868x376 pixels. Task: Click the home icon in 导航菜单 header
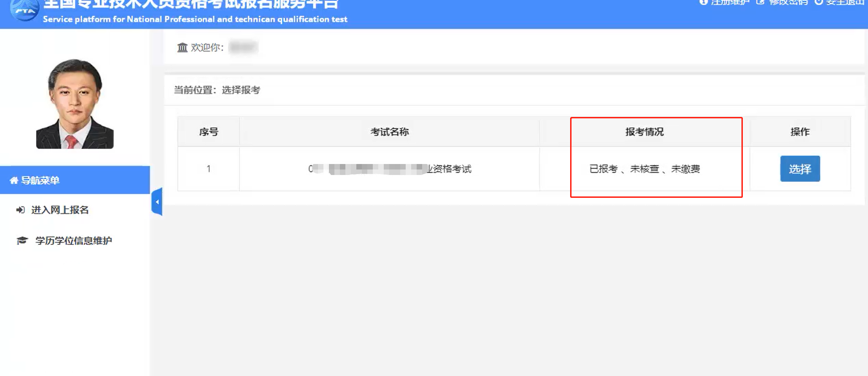[14, 180]
